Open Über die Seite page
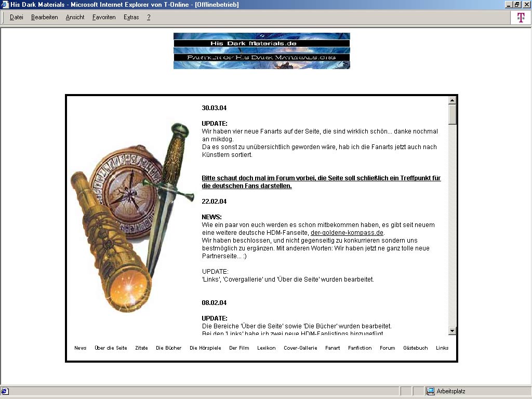The height and width of the screenshot is (399, 532). tap(111, 348)
